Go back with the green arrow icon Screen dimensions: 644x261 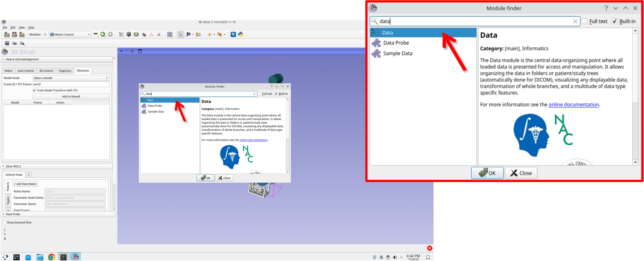(x=103, y=34)
